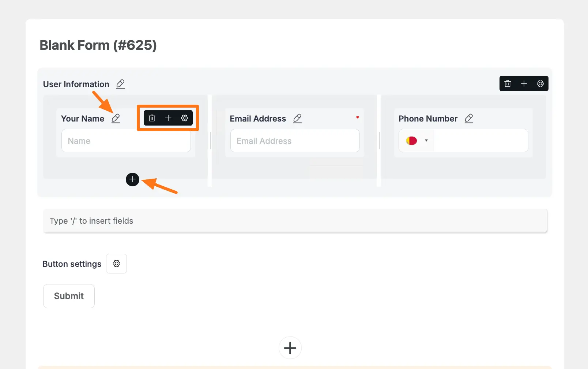
Task: Click the Name text input
Action: [126, 141]
